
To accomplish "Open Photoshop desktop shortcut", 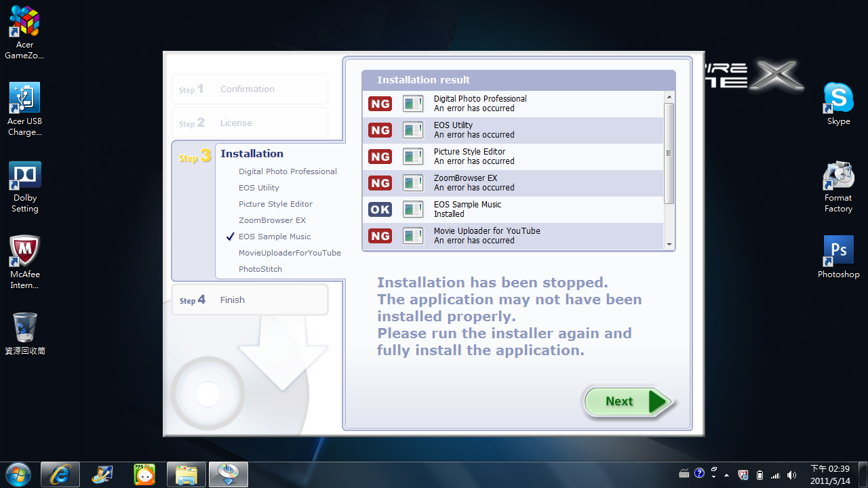I will pos(838,258).
